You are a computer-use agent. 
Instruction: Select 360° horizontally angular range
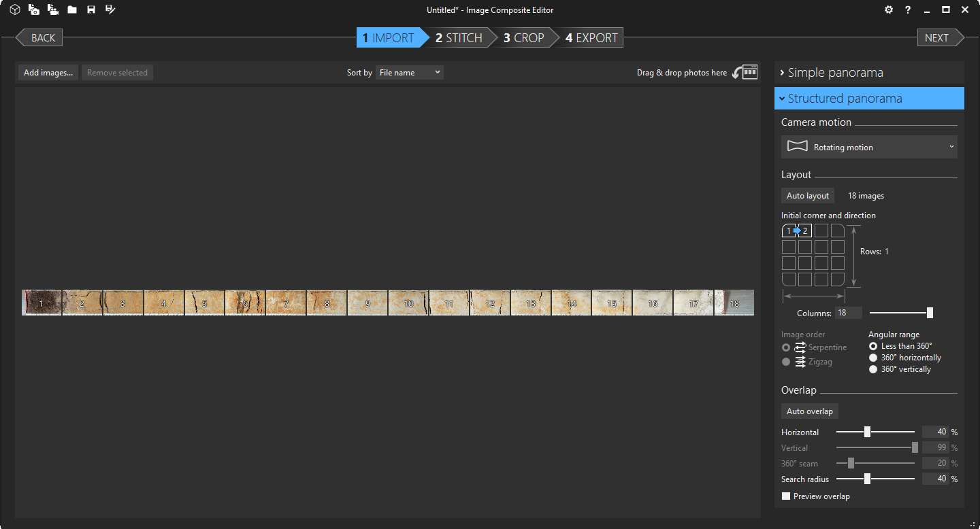click(x=873, y=358)
